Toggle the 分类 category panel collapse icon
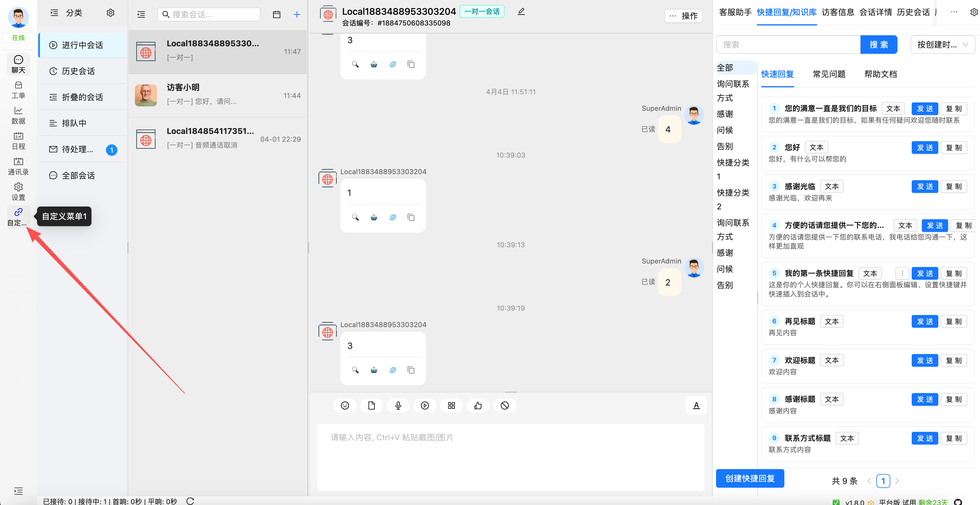 (54, 13)
